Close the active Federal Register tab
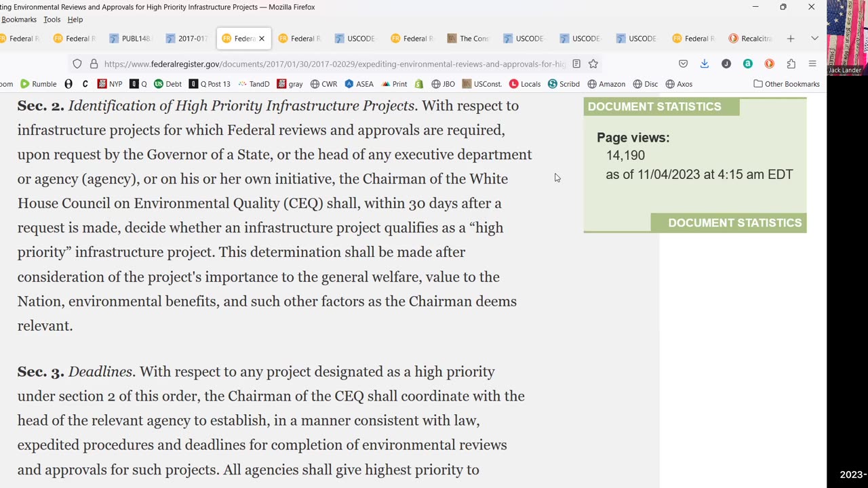The image size is (868, 488). tap(262, 39)
